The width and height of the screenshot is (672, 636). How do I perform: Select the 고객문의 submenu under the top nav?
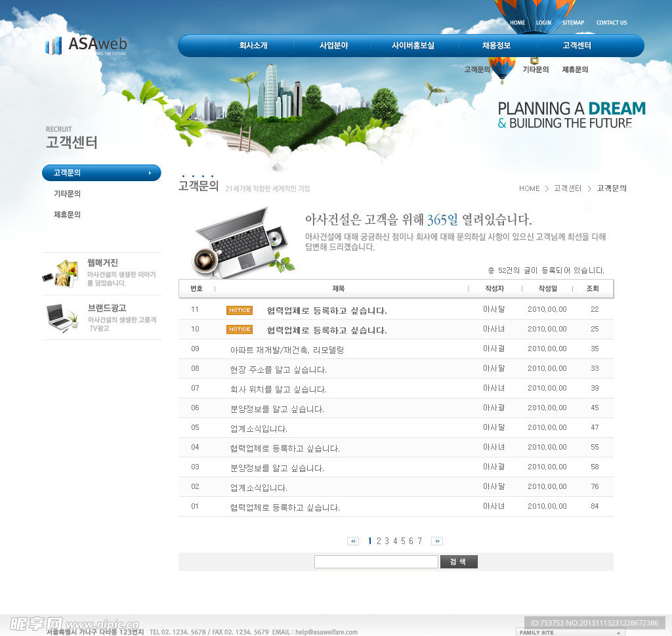(476, 70)
